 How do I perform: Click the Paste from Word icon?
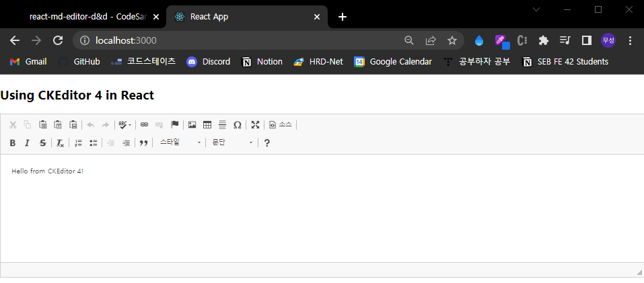coord(73,124)
